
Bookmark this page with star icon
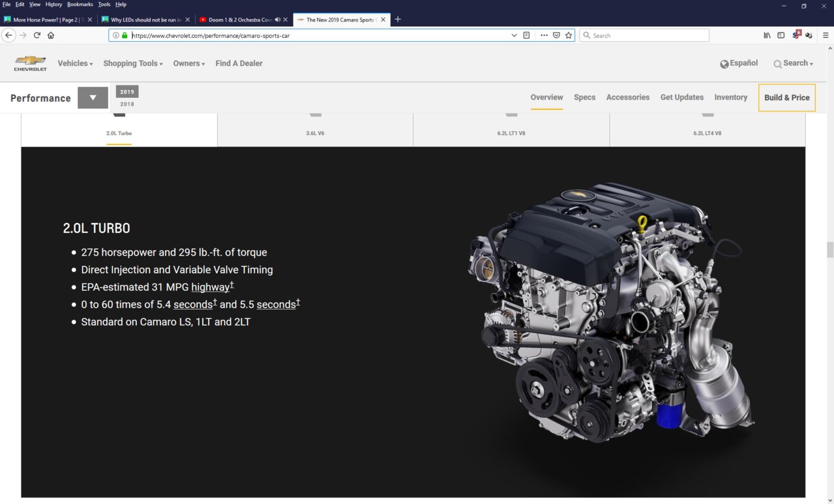click(569, 35)
